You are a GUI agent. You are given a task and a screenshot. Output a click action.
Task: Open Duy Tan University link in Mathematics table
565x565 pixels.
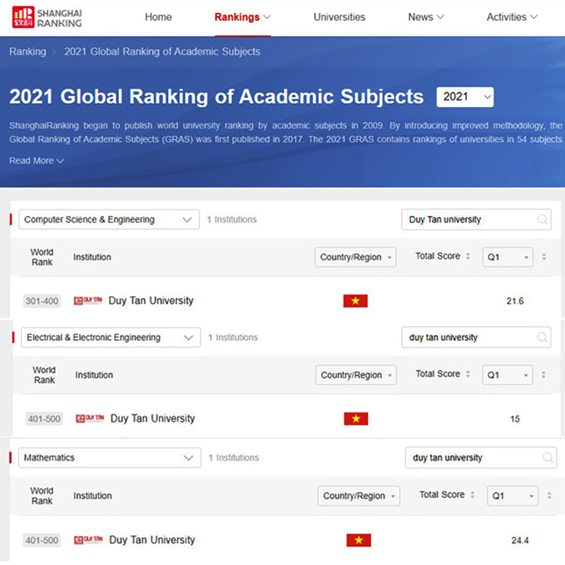point(152,540)
